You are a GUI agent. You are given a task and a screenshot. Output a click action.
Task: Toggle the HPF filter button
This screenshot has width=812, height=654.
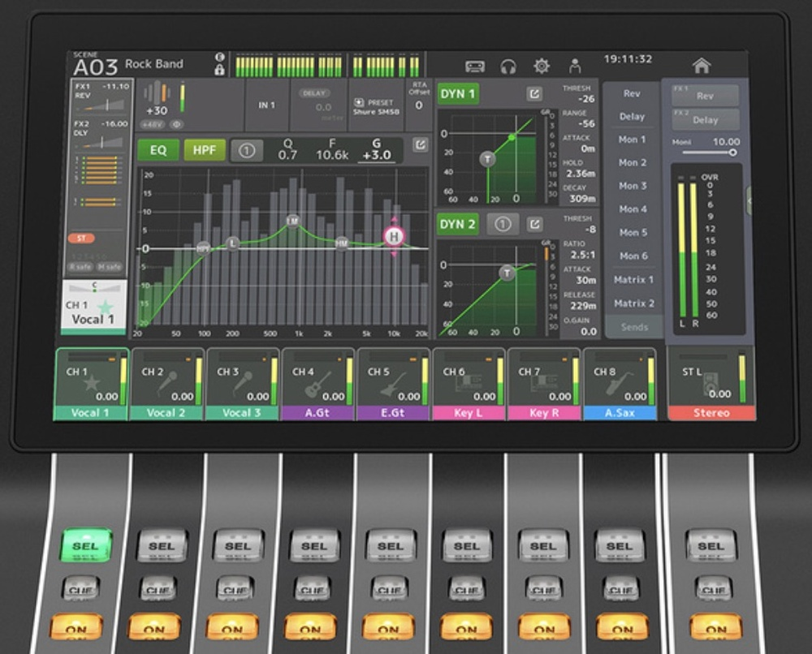point(205,150)
